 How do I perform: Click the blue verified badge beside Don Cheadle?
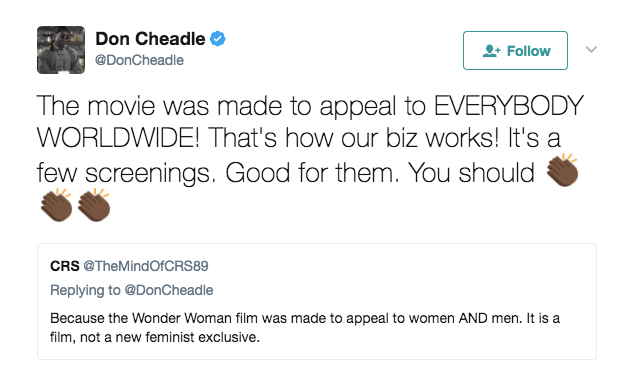pos(218,39)
